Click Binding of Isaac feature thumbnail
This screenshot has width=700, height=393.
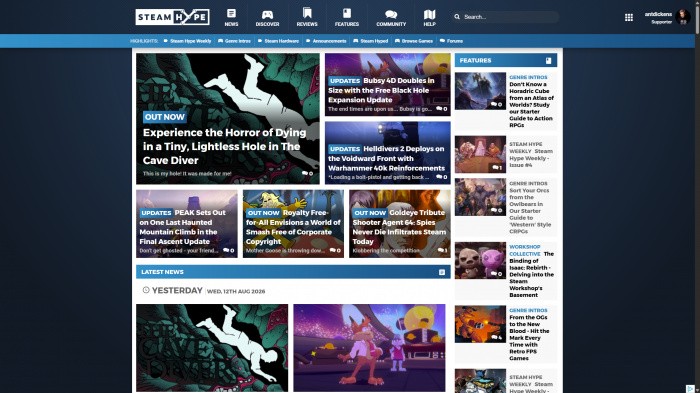pos(480,260)
